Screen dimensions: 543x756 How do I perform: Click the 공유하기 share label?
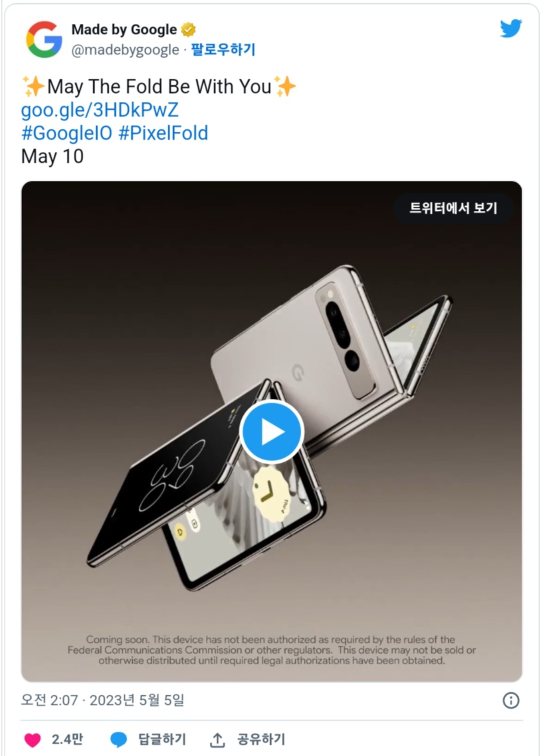coord(261,739)
